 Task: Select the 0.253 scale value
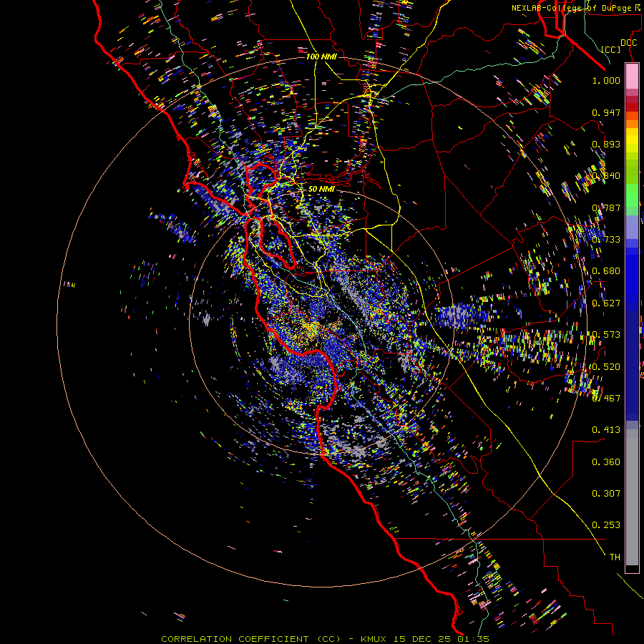tap(606, 525)
